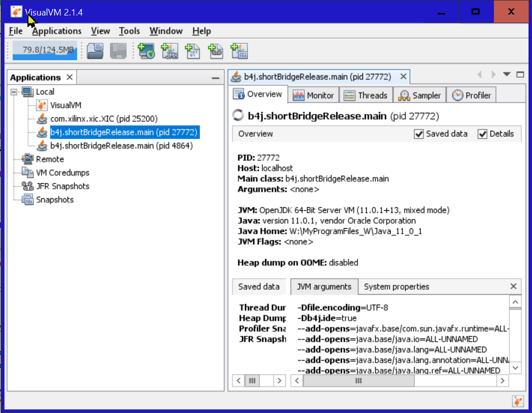
Task: Open the Tools menu
Action: [x=129, y=31]
